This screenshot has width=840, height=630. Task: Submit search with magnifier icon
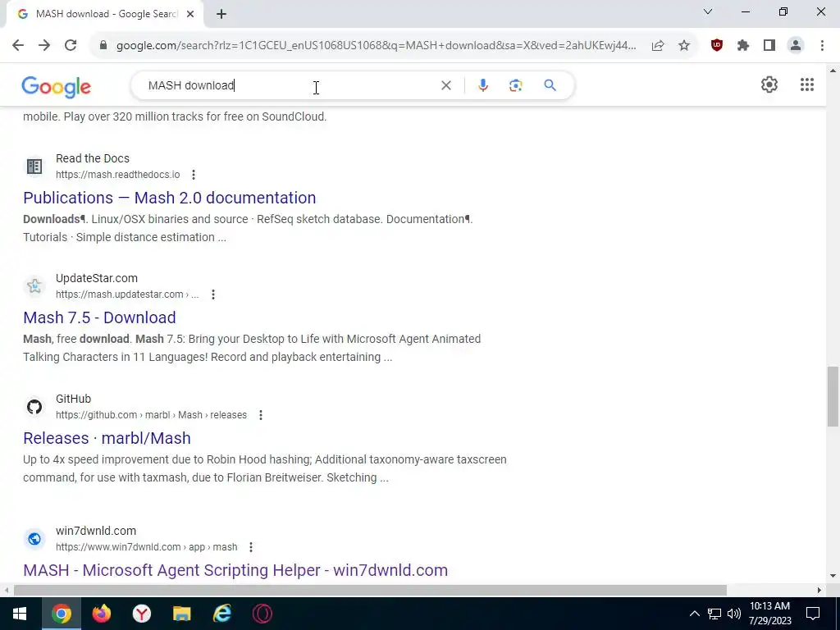(550, 85)
